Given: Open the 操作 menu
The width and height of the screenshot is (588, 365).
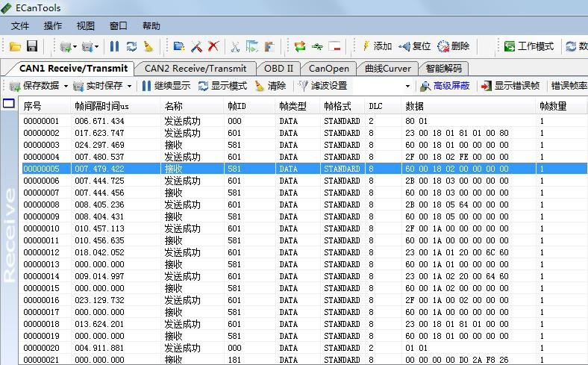Looking at the screenshot, I should tap(53, 26).
